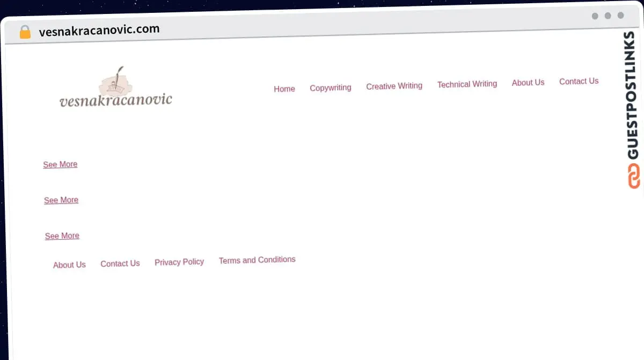Open the Home menu item
This screenshot has height=360, width=644.
pos(284,89)
